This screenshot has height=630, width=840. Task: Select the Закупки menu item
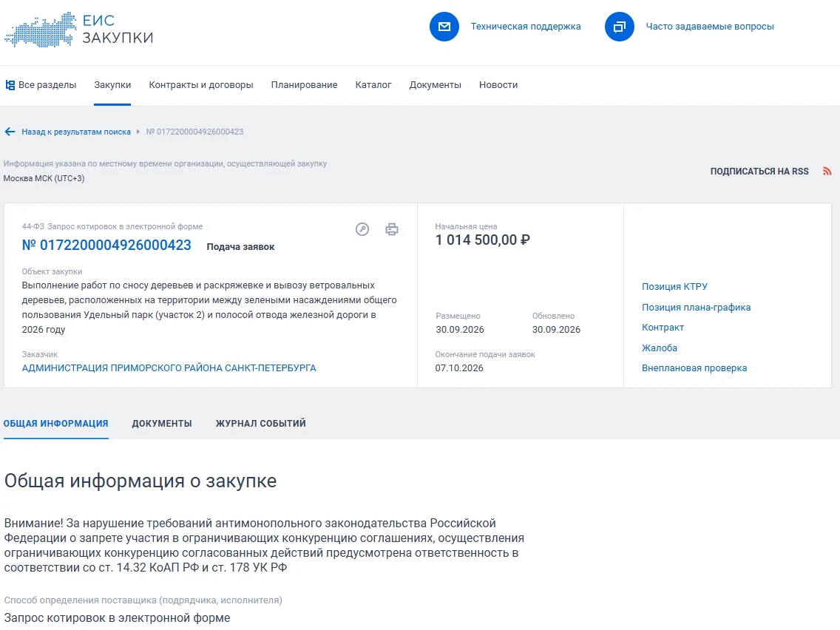[x=112, y=84]
